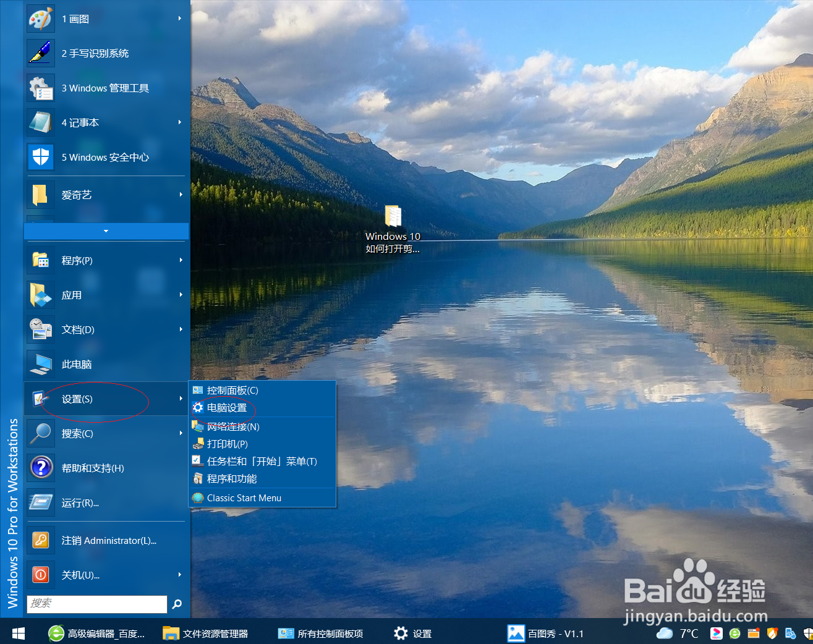Image resolution: width=813 pixels, height=644 pixels.
Task: Click into the 搜索 input field
Action: [97, 604]
